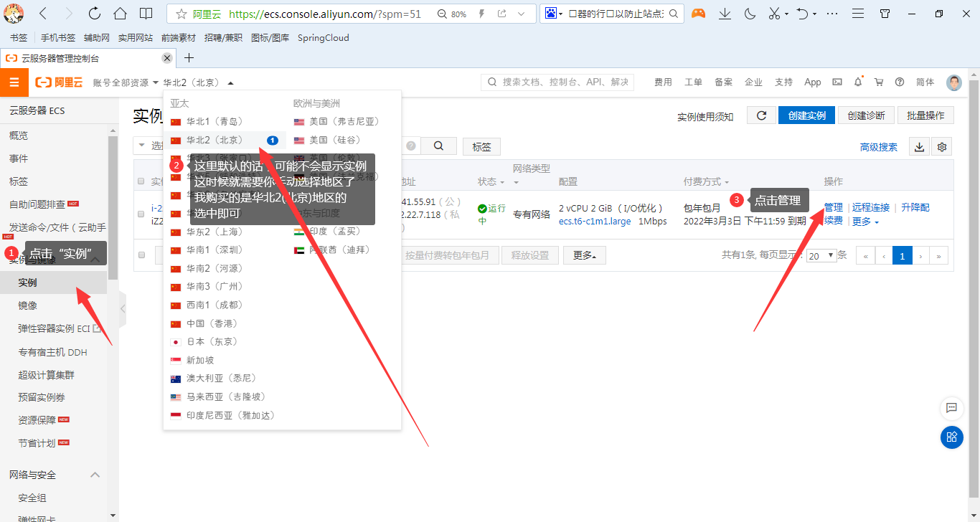Toggle night mode moon icon
The width and height of the screenshot is (980, 522).
750,14
